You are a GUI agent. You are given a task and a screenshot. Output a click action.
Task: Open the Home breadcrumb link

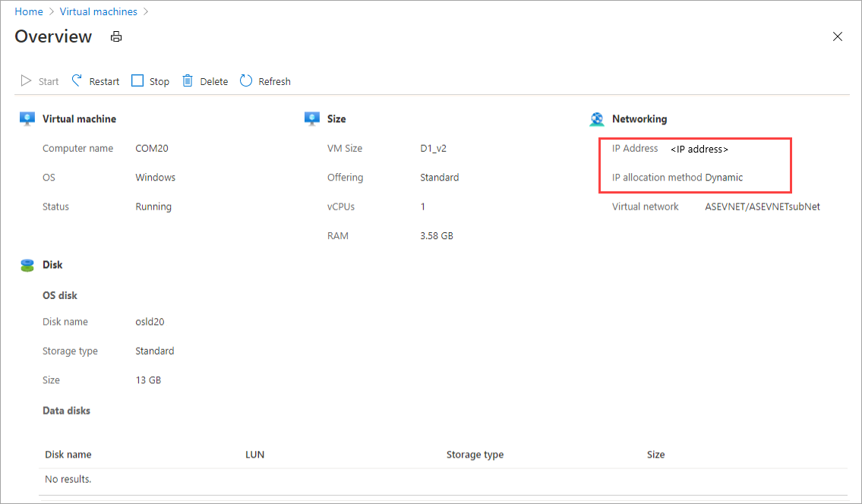28,11
